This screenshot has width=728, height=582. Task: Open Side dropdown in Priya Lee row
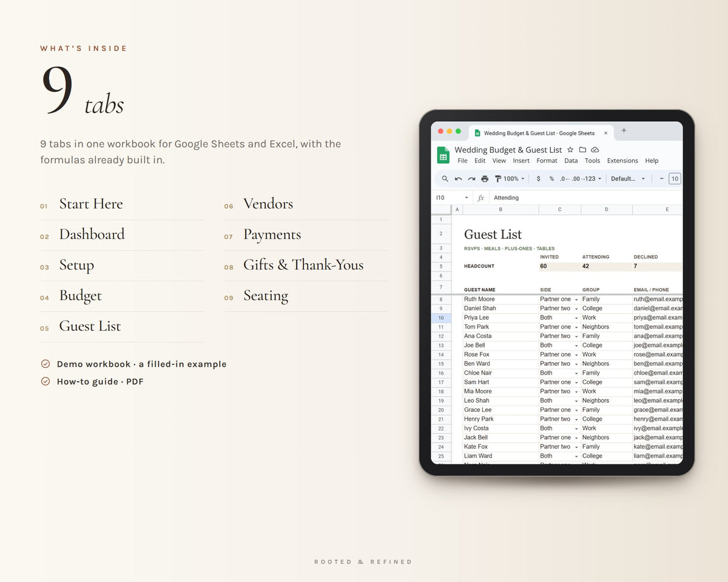[x=576, y=318]
